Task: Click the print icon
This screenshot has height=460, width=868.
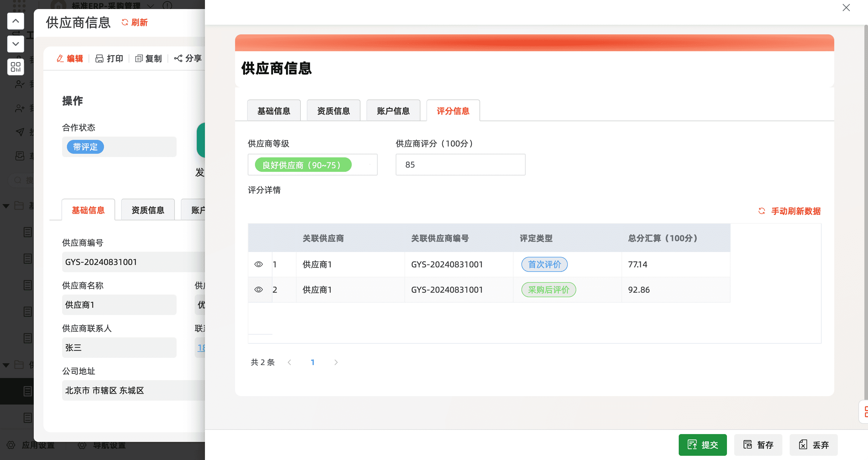Action: pos(99,59)
